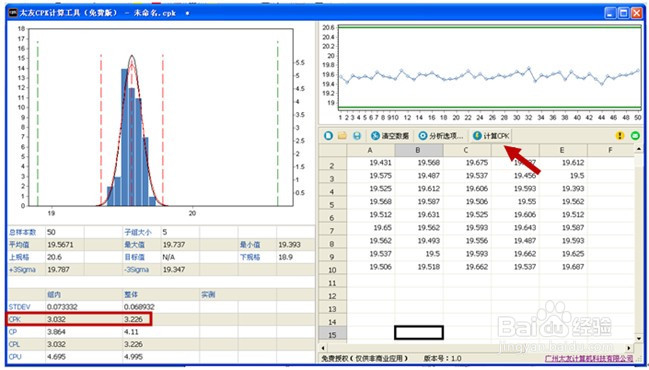Click the 实测 column heading in the results table
This screenshot has width=649, height=370.
(208, 295)
